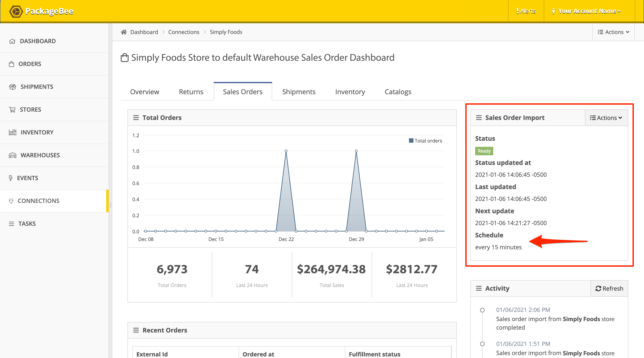Go to Dashboard via breadcrumb link

click(144, 32)
